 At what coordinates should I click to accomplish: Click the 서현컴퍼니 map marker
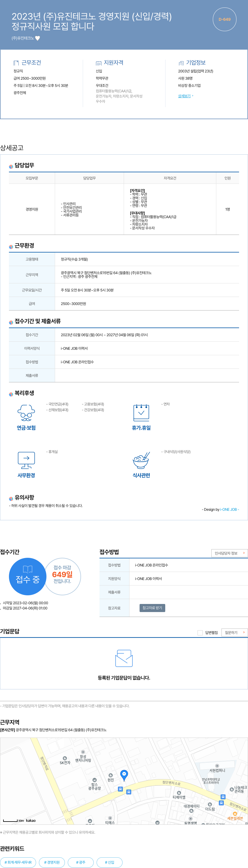click(x=217, y=766)
